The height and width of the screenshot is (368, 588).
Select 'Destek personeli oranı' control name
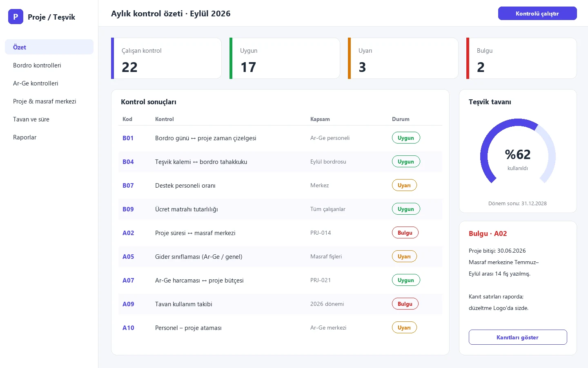pos(185,186)
